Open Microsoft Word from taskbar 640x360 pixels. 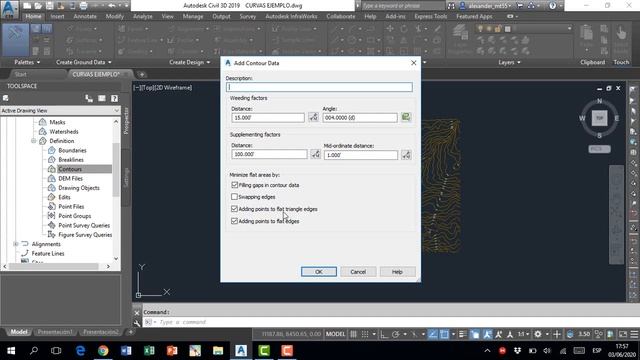pos(126,351)
